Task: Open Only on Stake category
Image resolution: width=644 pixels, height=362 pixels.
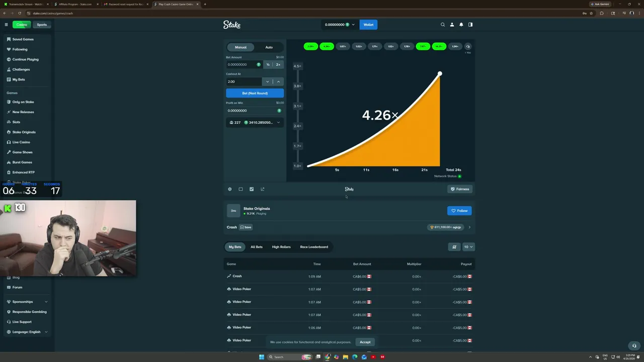Action: pyautogui.click(x=23, y=102)
